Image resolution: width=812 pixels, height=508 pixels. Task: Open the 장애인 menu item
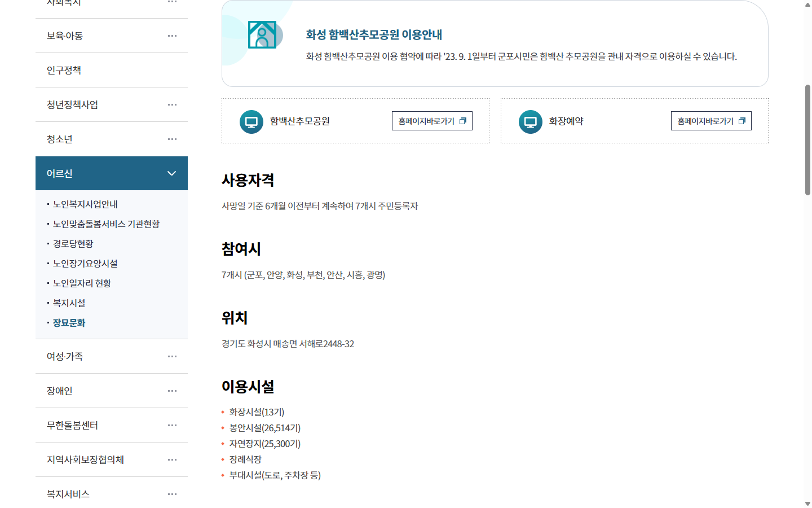(112, 391)
